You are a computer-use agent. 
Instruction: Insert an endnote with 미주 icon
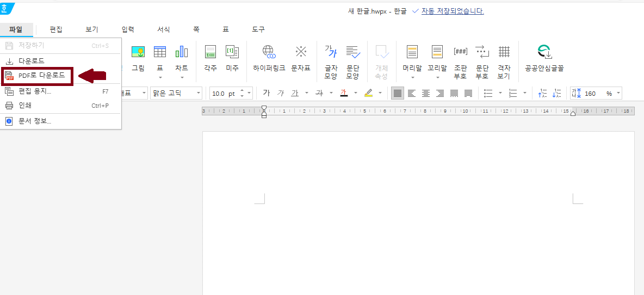232,58
